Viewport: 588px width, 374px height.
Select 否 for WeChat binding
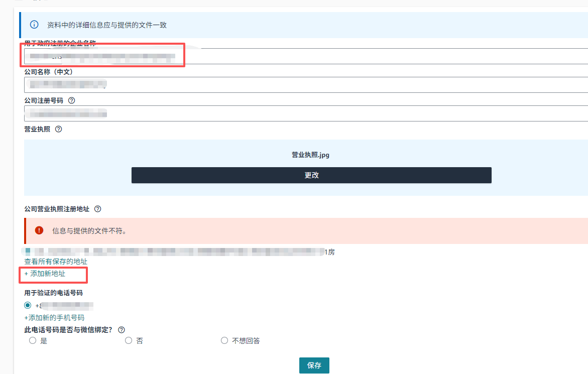tap(129, 340)
